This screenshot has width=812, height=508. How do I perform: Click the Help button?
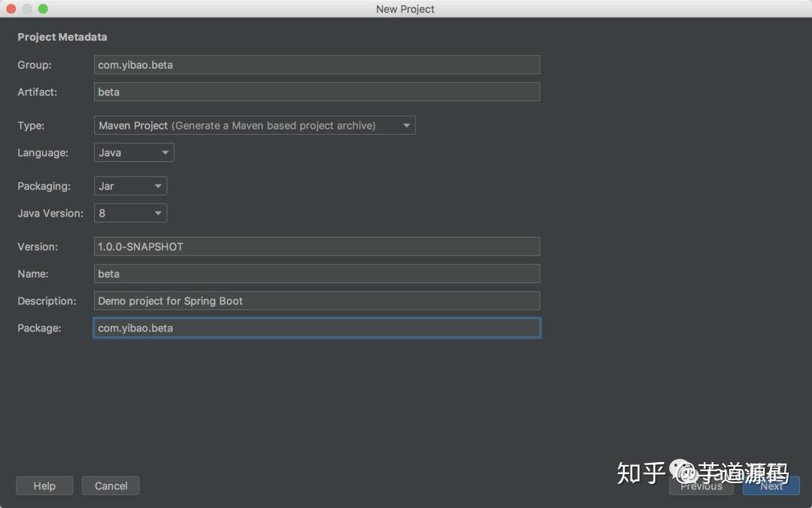tap(44, 485)
